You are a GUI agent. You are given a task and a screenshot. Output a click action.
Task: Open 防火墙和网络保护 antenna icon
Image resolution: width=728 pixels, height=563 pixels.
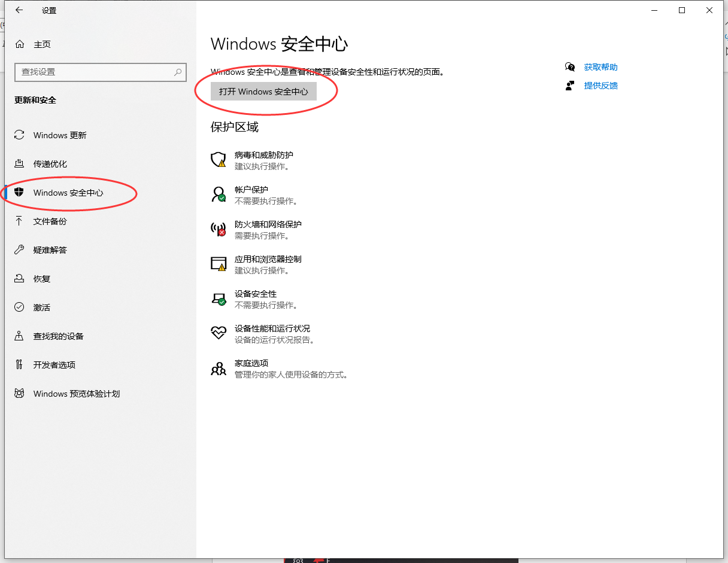tap(219, 229)
